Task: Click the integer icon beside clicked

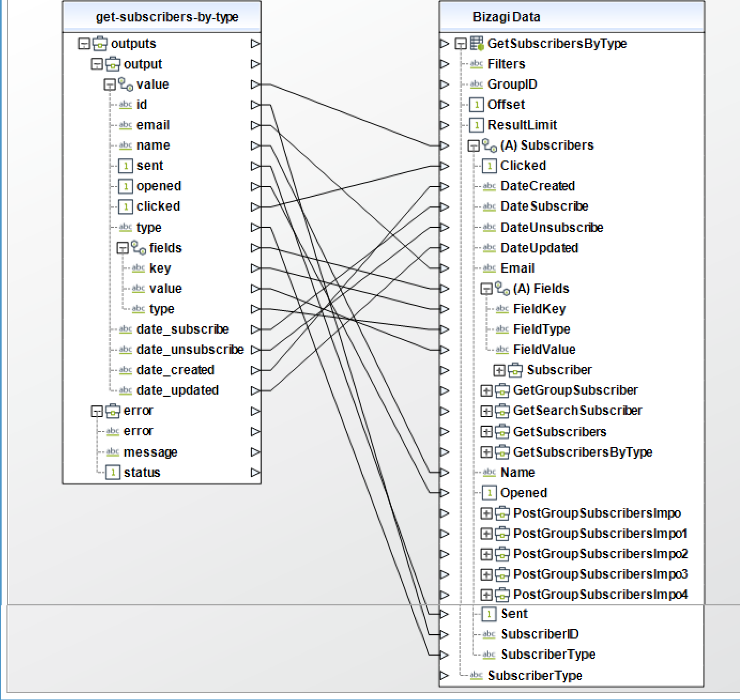Action: coord(125,206)
